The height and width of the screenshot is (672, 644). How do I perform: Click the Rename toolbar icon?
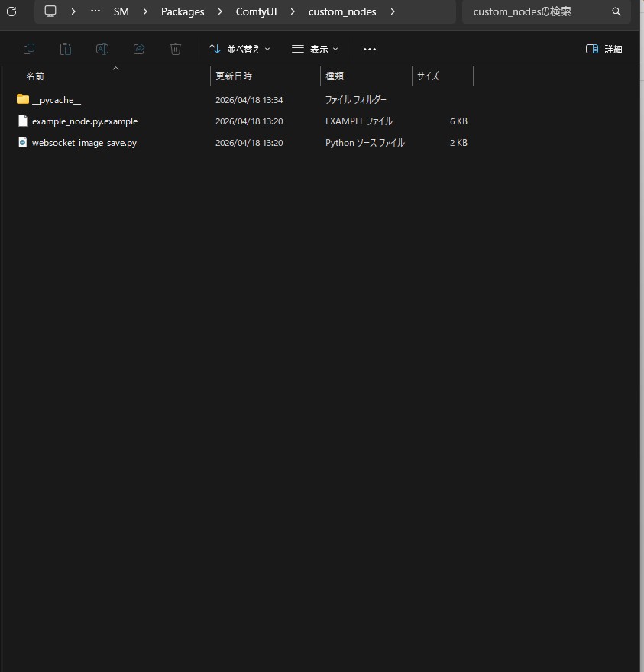102,49
